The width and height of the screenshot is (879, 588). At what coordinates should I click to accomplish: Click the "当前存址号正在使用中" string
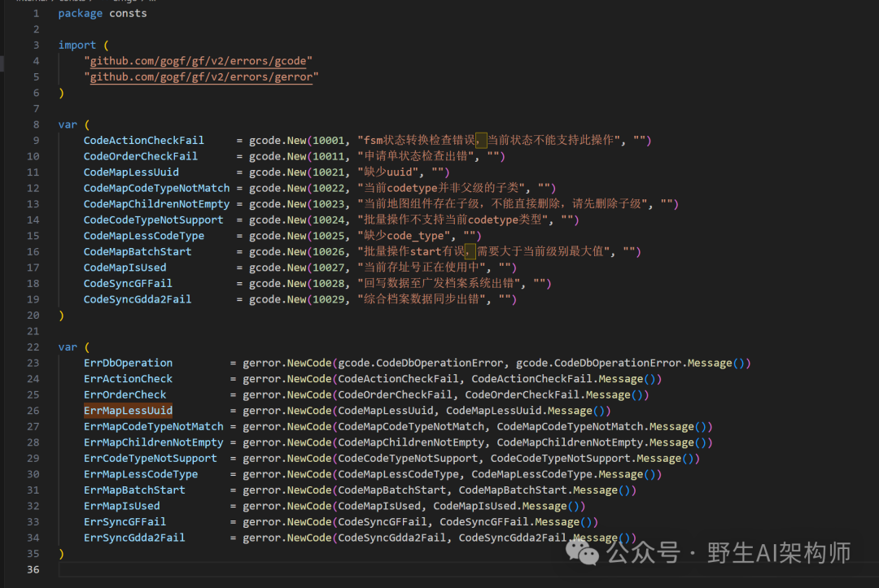pyautogui.click(x=422, y=268)
